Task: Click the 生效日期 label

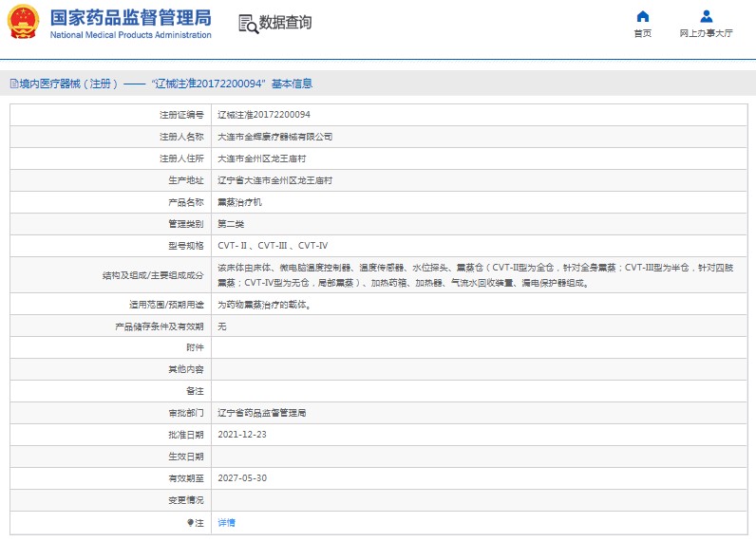Action: click(x=186, y=457)
